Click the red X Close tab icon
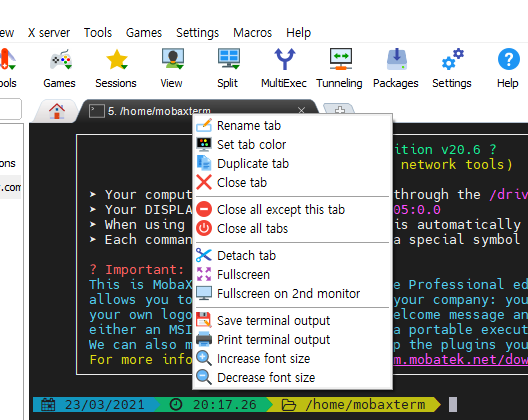This screenshot has width=528, height=420. [204, 182]
